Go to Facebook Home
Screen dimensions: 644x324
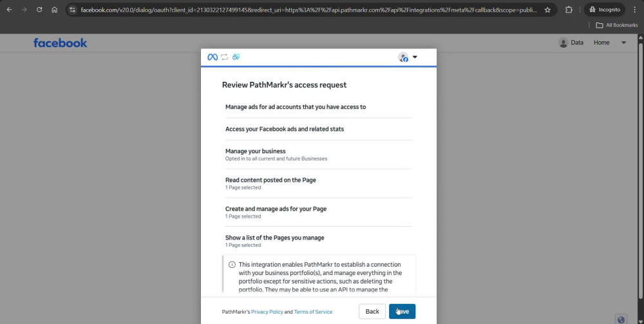tap(601, 43)
